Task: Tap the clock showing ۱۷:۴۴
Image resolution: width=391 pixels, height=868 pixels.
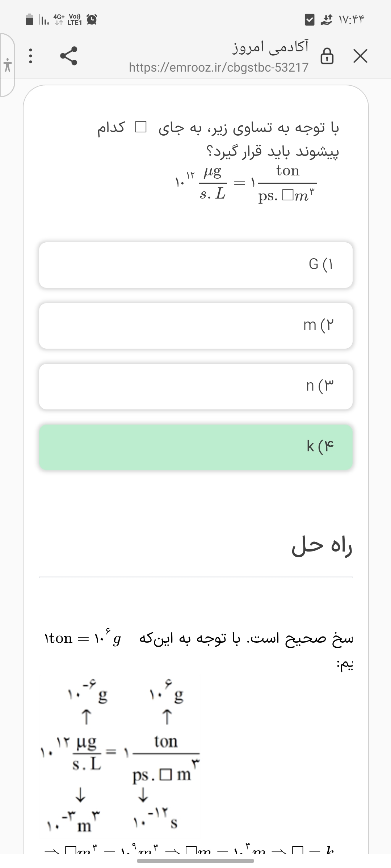Action: coord(351,19)
